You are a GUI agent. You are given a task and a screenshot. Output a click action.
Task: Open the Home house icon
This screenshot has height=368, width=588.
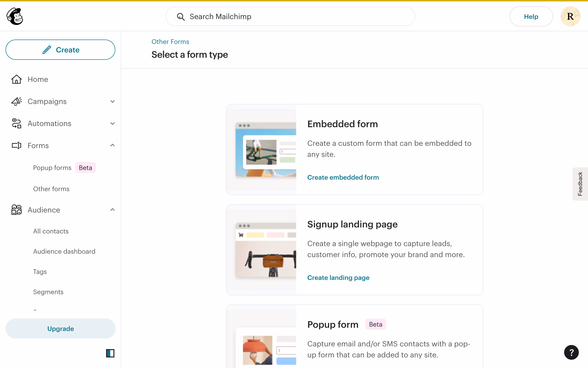17,79
